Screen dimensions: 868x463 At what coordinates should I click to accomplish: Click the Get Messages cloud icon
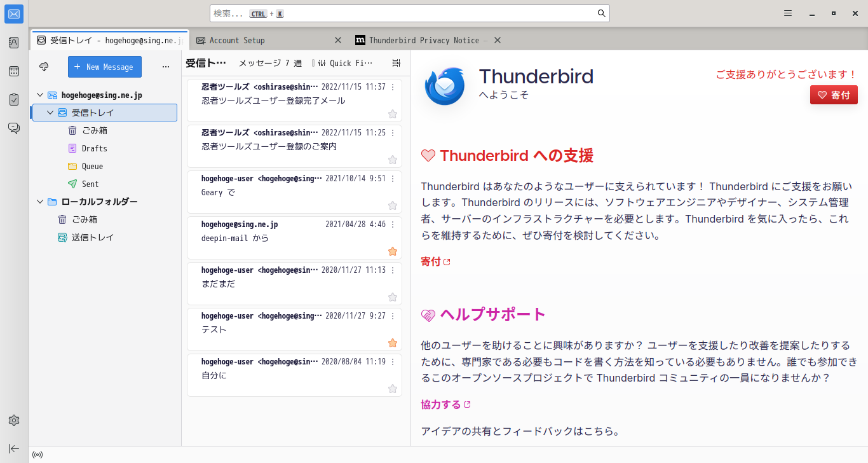(x=44, y=67)
